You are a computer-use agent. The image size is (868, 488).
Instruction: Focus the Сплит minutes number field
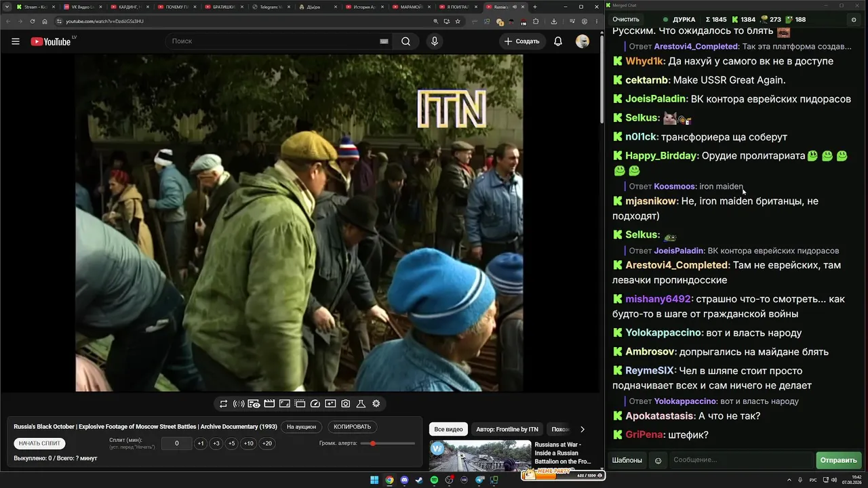(177, 443)
